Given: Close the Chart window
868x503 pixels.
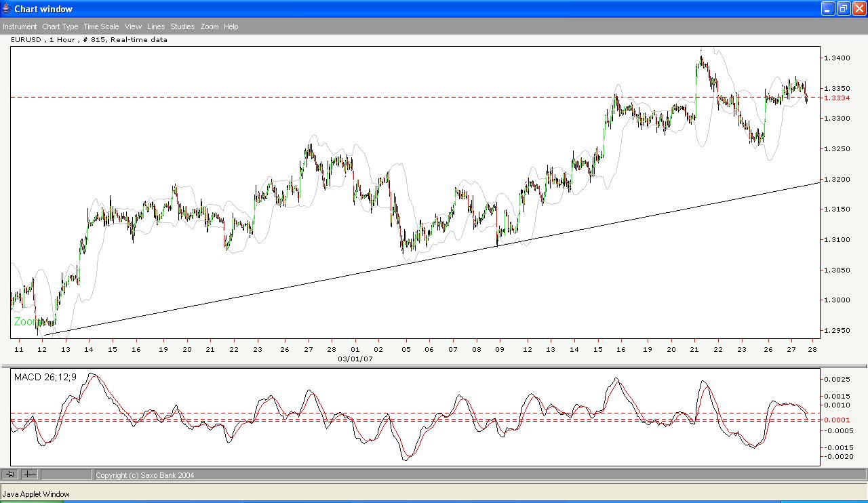Looking at the screenshot, I should (859, 9).
